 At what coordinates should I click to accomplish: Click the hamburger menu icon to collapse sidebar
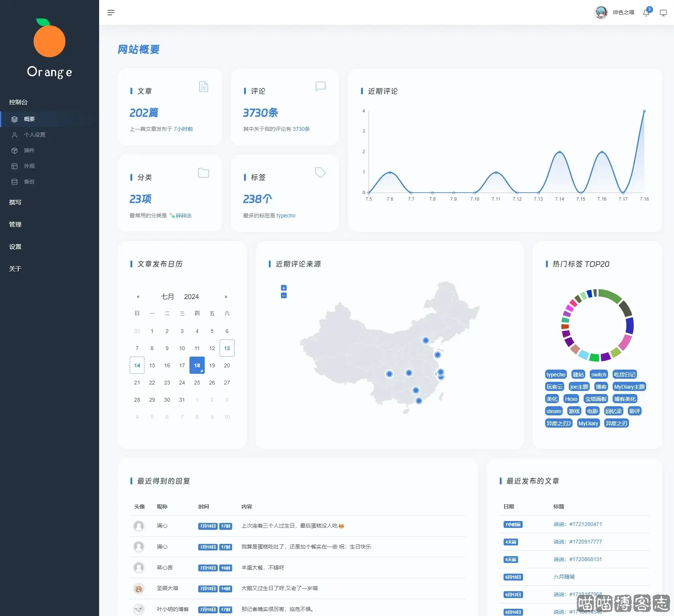[111, 13]
